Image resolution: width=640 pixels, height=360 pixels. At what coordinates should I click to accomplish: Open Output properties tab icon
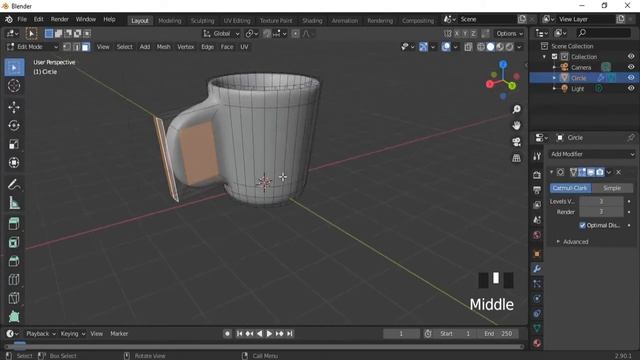tap(537, 190)
